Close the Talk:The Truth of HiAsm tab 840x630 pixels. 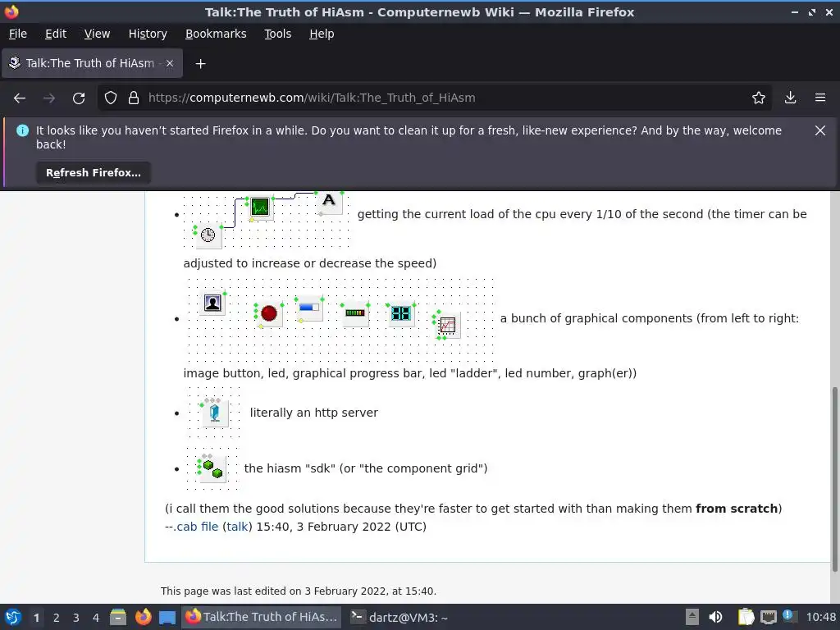(x=169, y=63)
